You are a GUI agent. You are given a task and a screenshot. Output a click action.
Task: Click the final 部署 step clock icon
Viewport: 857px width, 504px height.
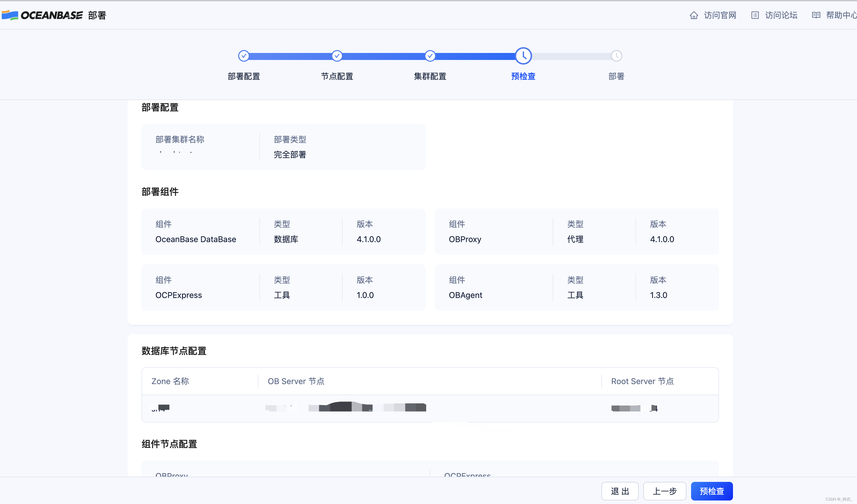617,56
